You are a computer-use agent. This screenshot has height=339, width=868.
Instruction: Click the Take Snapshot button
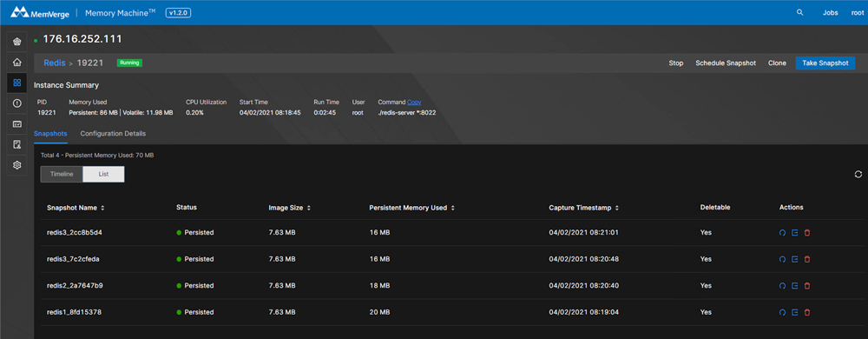click(x=825, y=63)
